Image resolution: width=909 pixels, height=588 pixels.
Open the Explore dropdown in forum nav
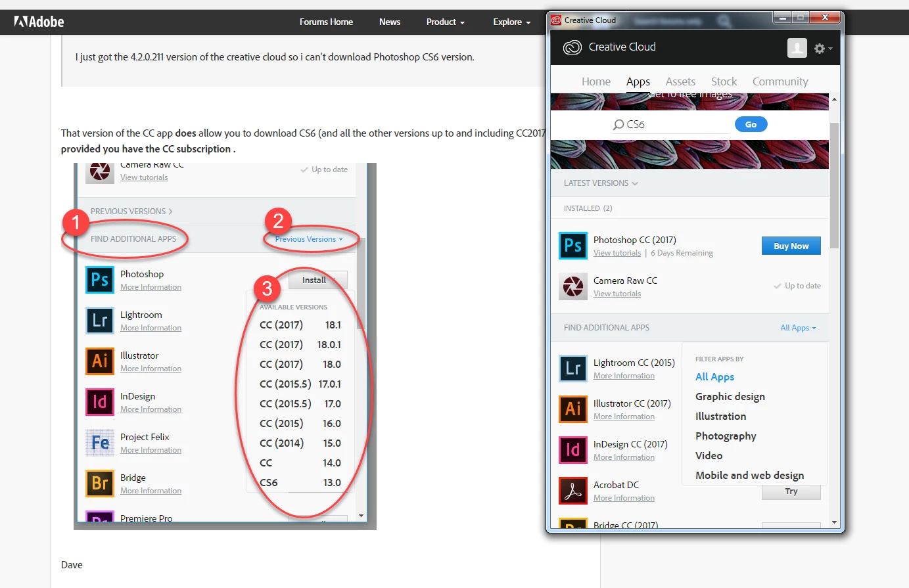512,22
